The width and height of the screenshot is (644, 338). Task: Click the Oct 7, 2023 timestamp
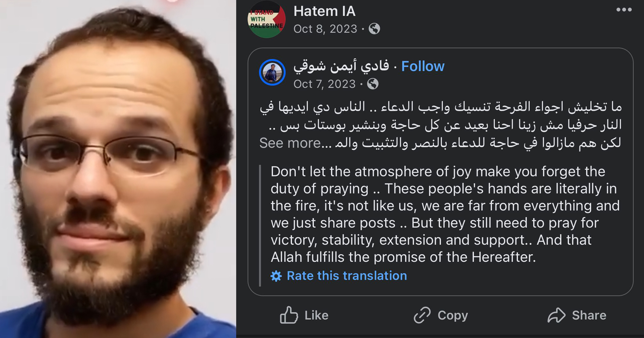(x=324, y=84)
